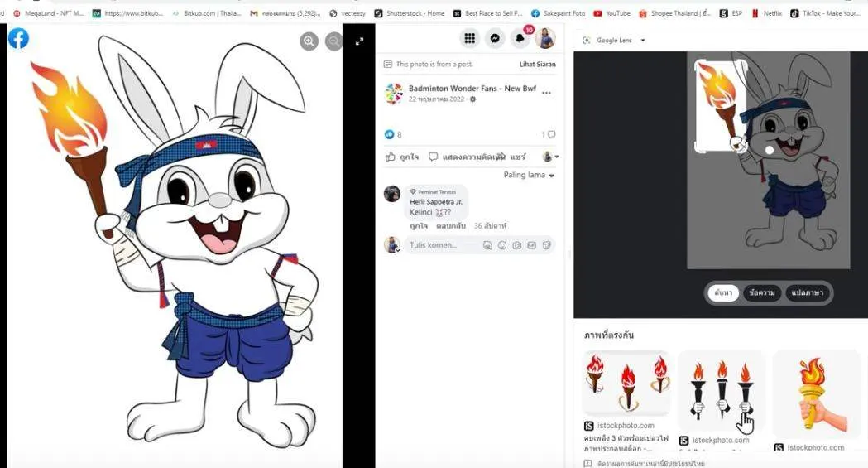Expand the Paling lama comment sort
The height and width of the screenshot is (468, 868).
click(529, 175)
